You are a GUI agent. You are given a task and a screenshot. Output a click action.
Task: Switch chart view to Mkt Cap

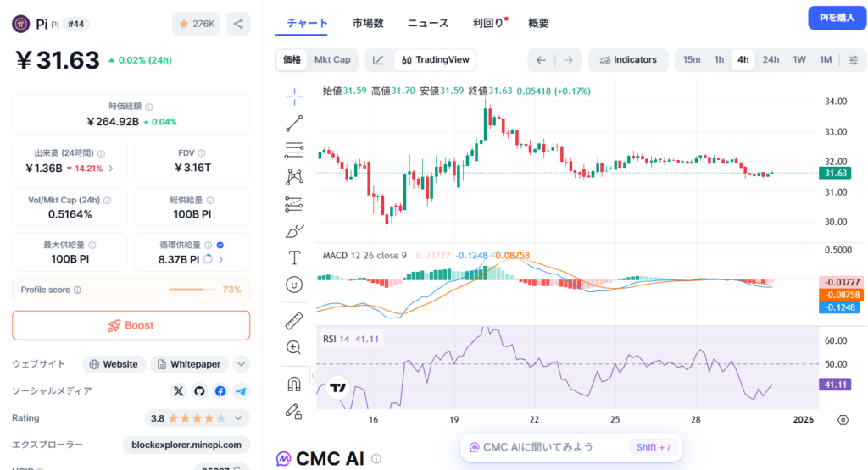(332, 60)
